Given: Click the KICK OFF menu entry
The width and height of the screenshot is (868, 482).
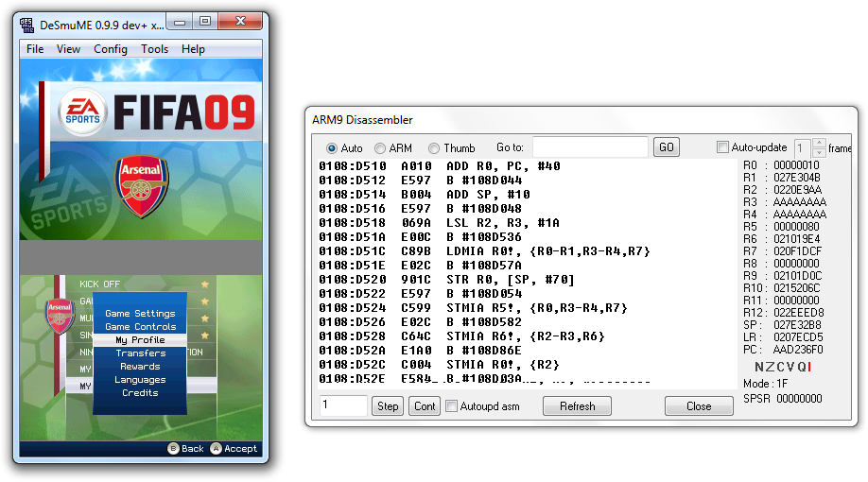Looking at the screenshot, I should click(99, 284).
